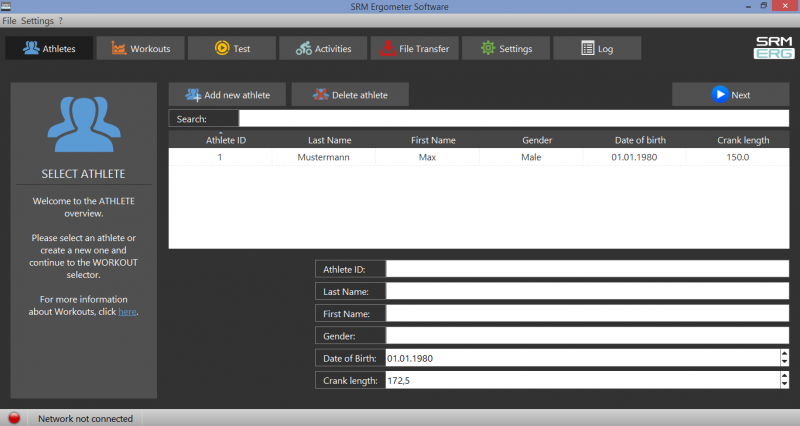This screenshot has width=800, height=426.
Task: Sort by Crank length column header
Action: pos(738,140)
